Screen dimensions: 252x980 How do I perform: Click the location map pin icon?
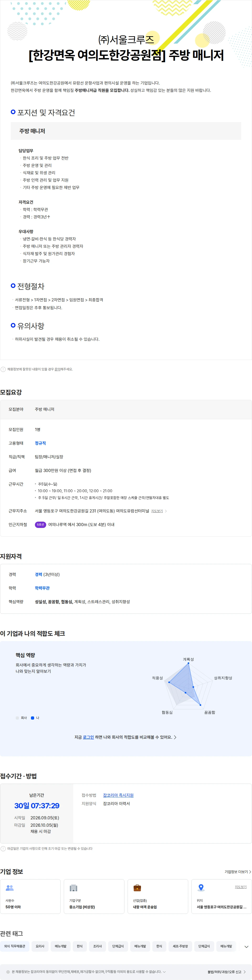coord(201,888)
